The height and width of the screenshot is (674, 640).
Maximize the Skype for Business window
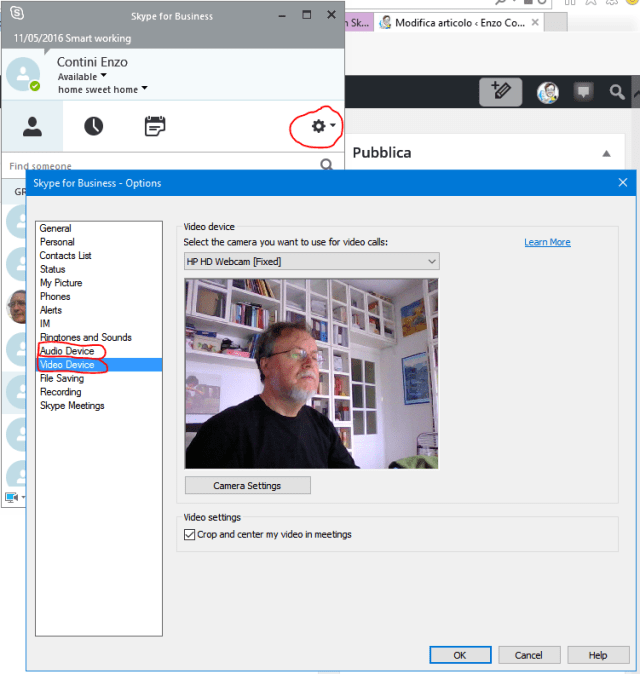[306, 15]
